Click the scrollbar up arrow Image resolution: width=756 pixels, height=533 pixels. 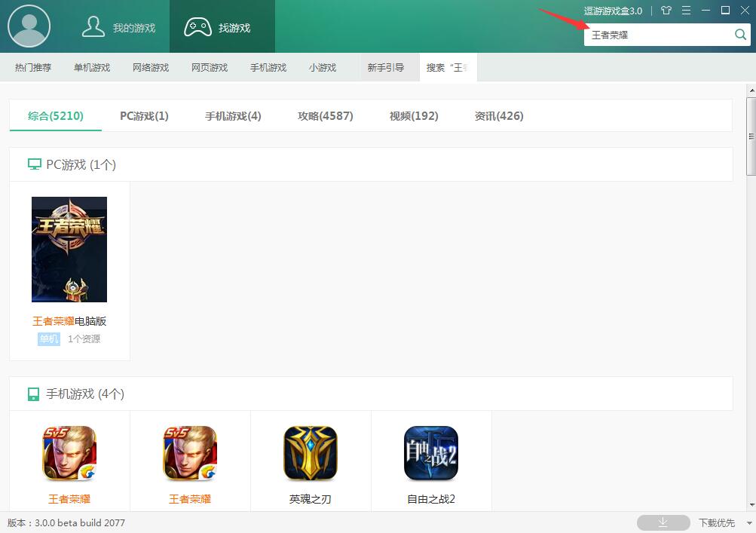751,90
